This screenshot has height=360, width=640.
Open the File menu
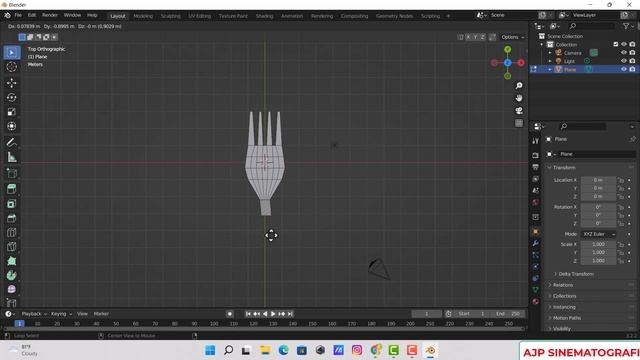(x=18, y=15)
